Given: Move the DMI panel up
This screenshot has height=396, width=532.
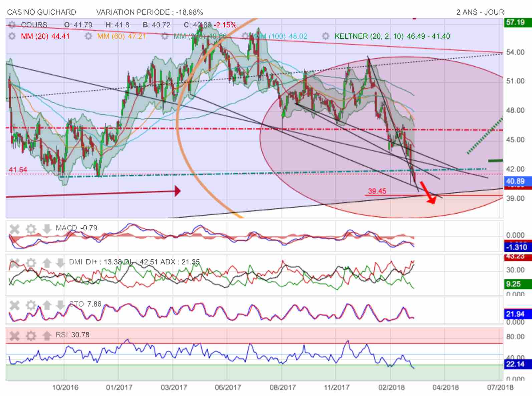Looking at the screenshot, I should [x=47, y=263].
